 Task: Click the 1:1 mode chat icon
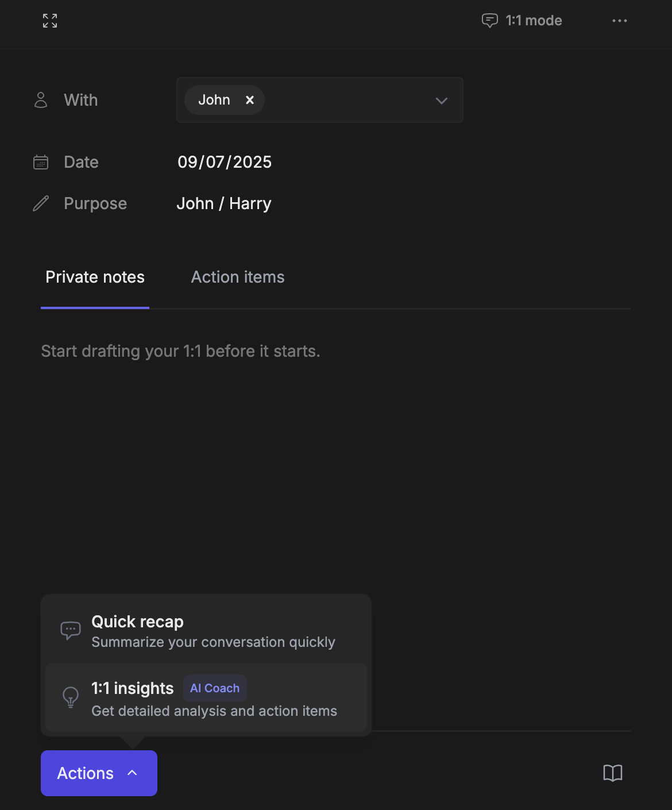pos(489,21)
